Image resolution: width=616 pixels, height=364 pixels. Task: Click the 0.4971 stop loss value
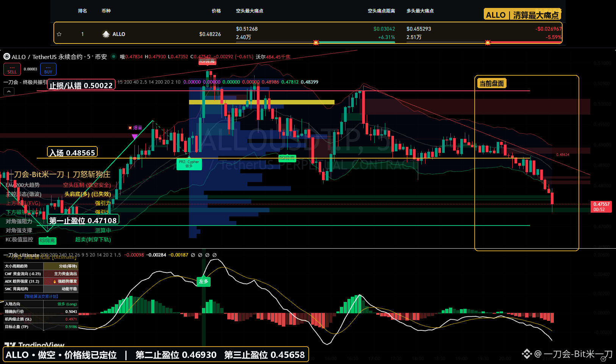pyautogui.click(x=71, y=319)
